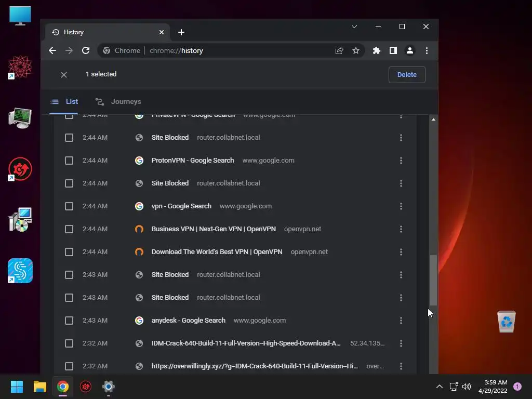Viewport: 532px width, 399px height.
Task: Open the volume speaker tray icon
Action: 467,387
